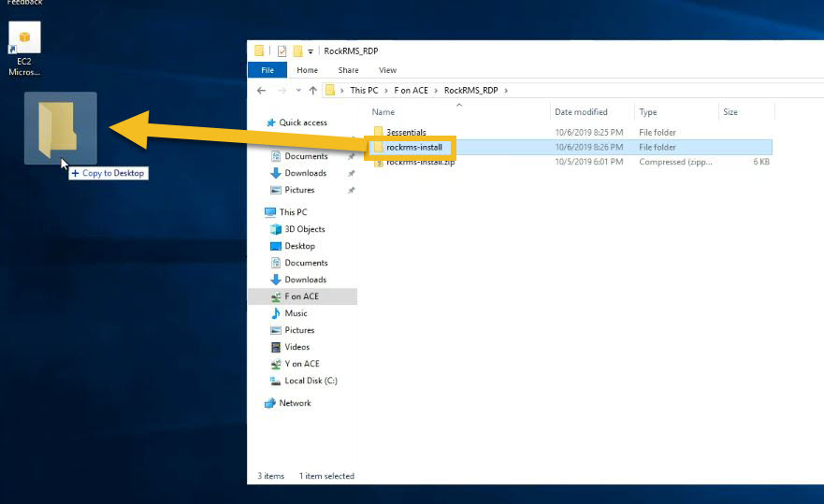Click the Music note icon

click(x=275, y=313)
